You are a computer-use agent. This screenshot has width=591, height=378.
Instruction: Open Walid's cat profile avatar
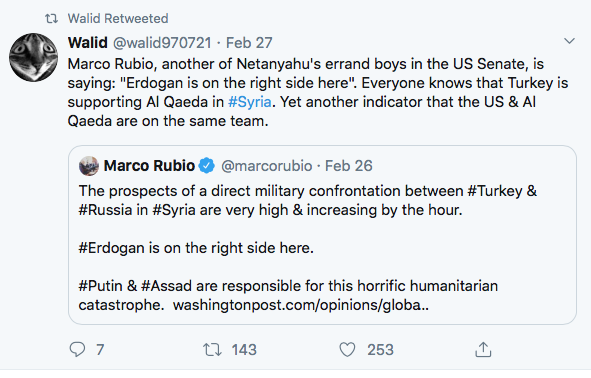(x=34, y=57)
